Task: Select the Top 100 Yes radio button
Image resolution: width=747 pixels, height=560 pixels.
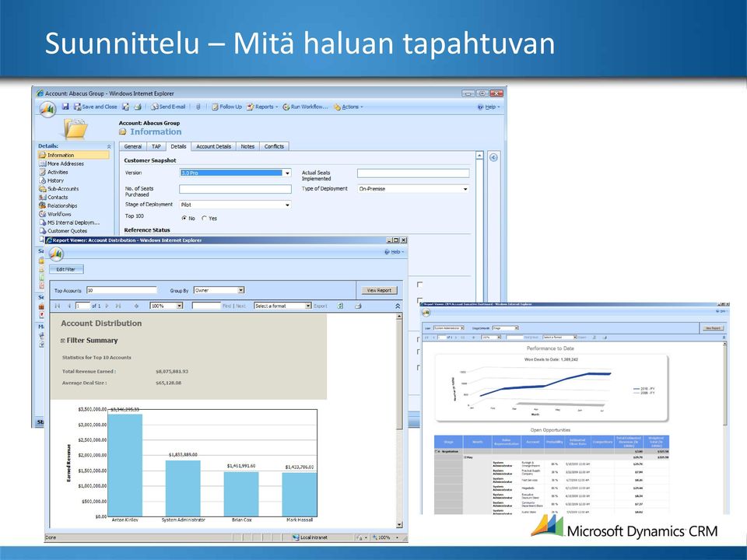Action: tap(204, 218)
